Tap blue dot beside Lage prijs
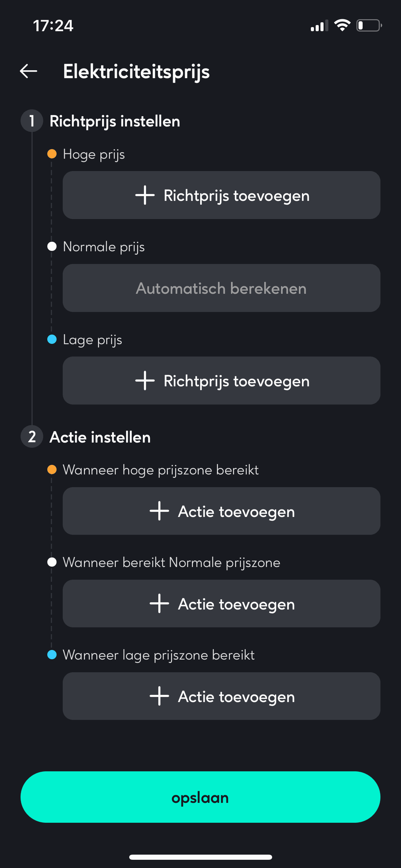 point(52,339)
